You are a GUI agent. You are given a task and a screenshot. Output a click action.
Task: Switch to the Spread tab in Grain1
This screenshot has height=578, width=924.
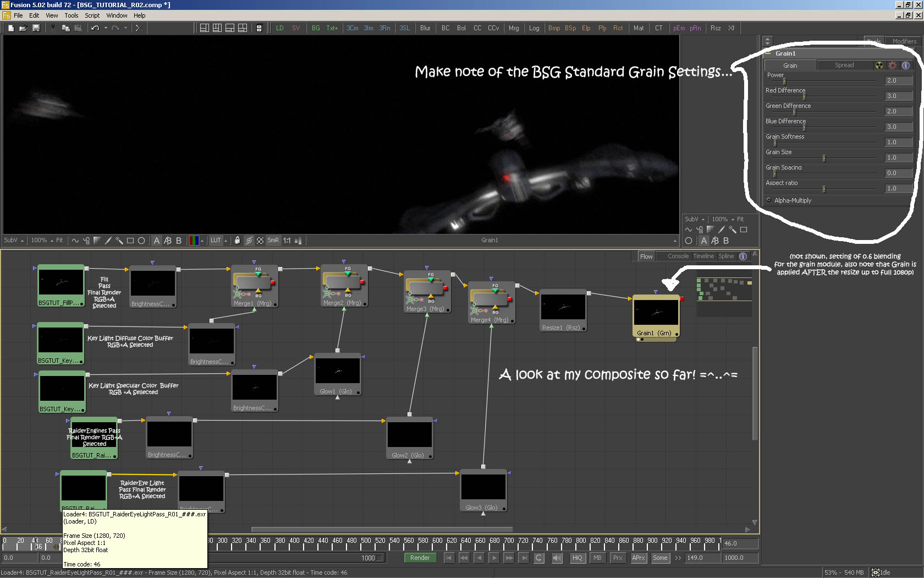pos(844,66)
